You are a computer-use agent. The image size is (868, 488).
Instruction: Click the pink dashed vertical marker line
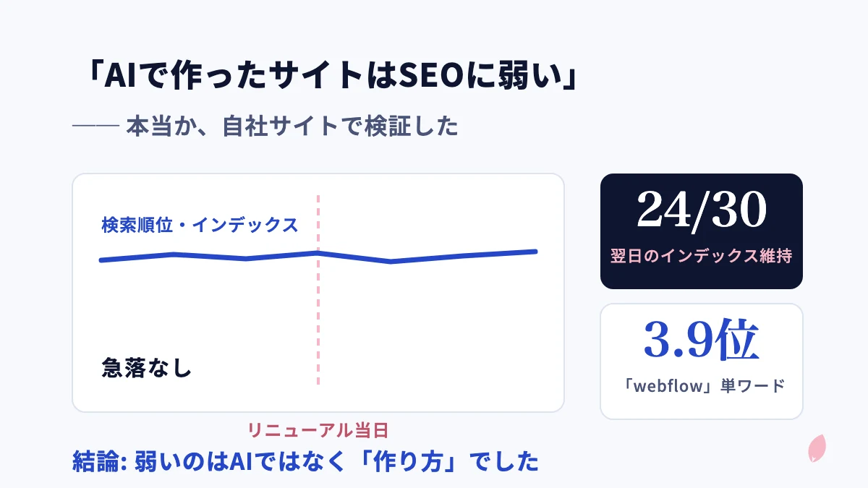coord(318,290)
